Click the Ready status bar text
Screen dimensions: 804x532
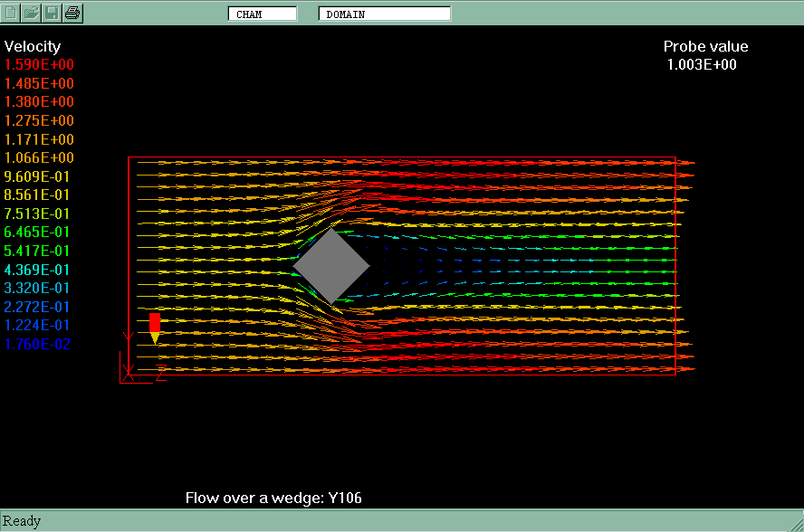(x=23, y=521)
